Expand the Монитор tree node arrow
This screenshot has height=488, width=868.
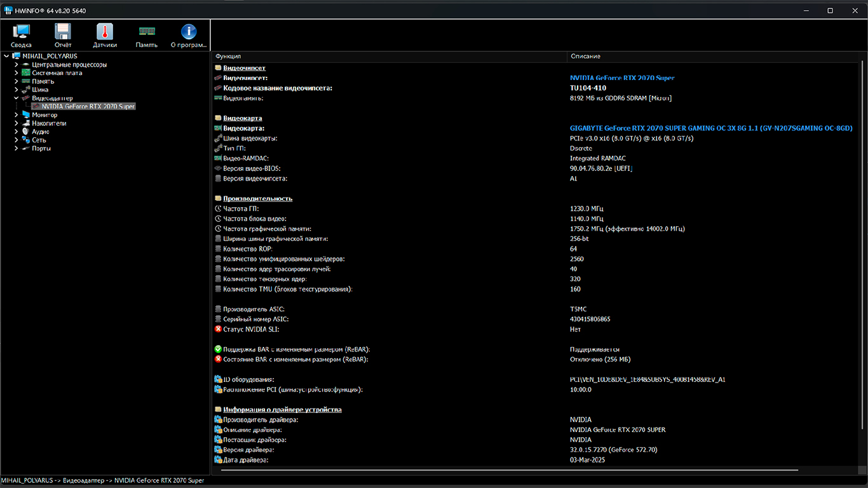17,115
